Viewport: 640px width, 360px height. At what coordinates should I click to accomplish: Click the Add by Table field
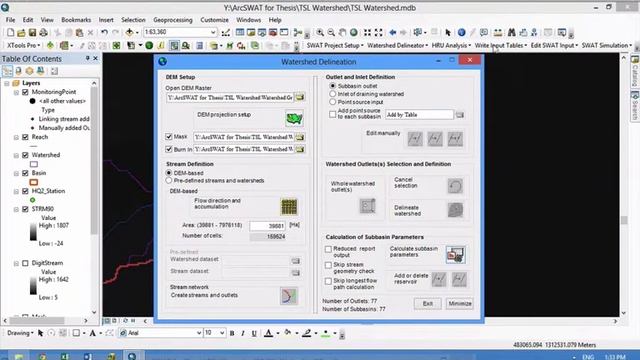coord(419,115)
